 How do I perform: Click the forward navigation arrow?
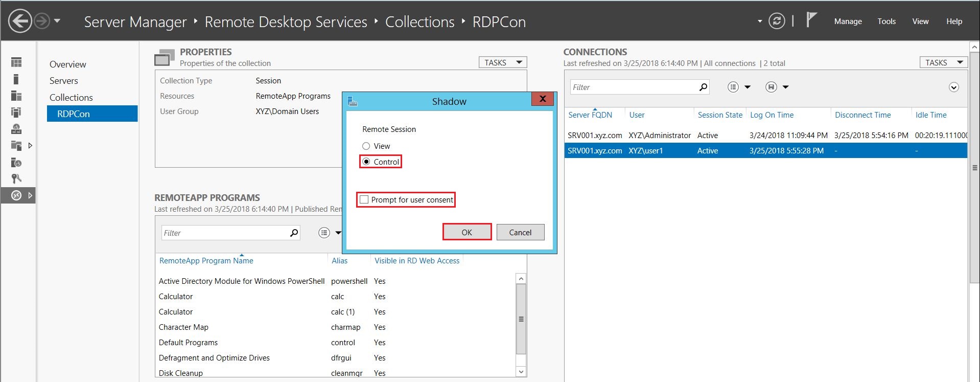point(42,21)
